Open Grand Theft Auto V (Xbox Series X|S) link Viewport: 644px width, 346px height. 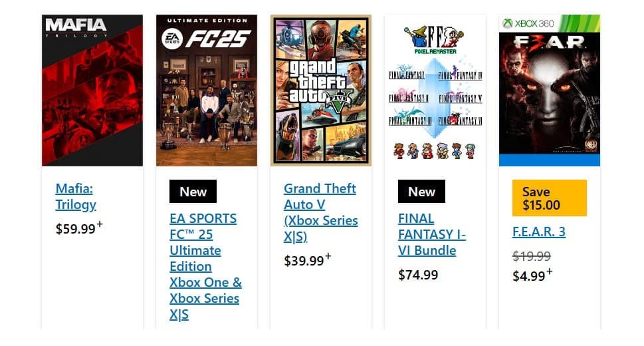coord(320,212)
